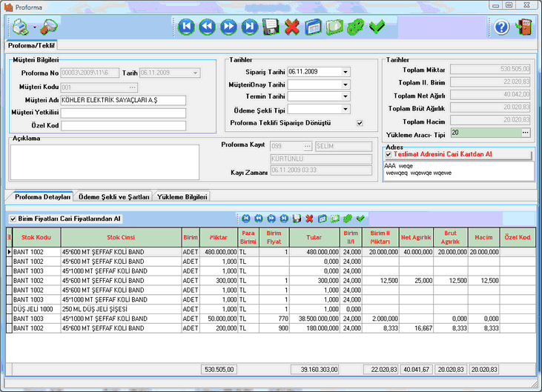Open the Sipariş Tarihi date dropdown
The image size is (542, 392).
346,72
